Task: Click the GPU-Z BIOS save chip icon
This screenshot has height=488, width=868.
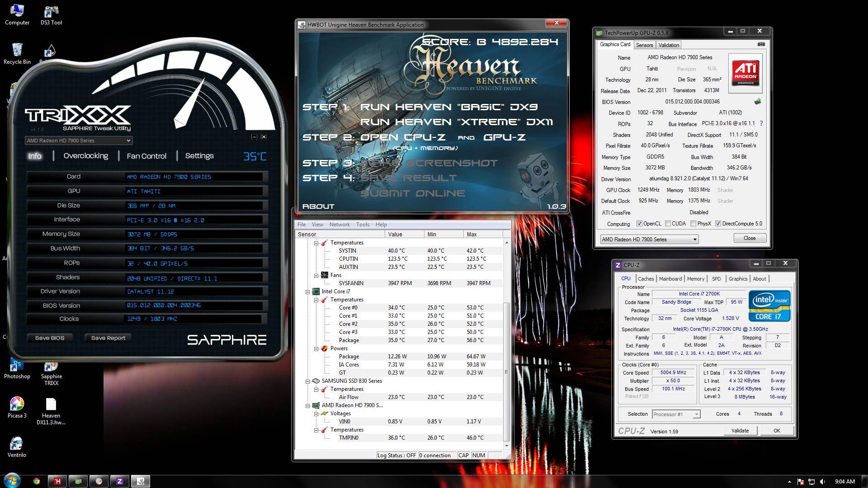Action: [758, 102]
